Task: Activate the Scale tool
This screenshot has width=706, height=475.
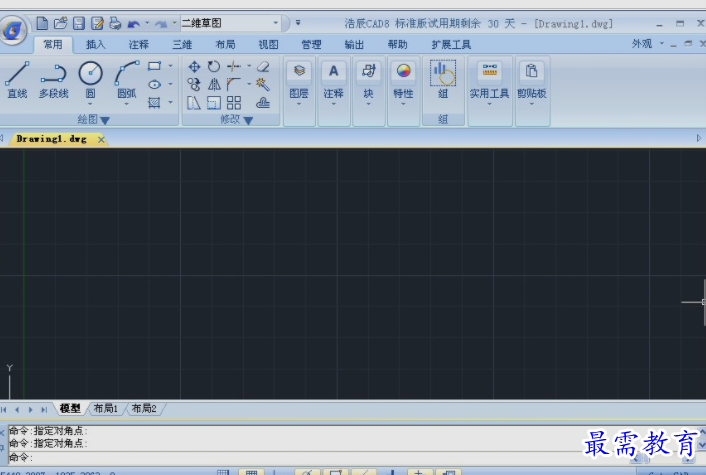Action: [x=214, y=103]
